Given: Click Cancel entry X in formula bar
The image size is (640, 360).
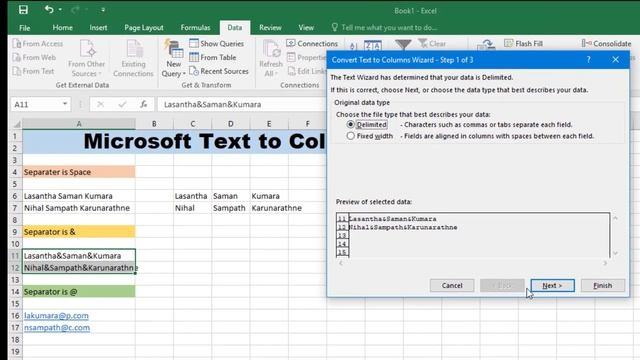Looking at the screenshot, I should pos(100,104).
